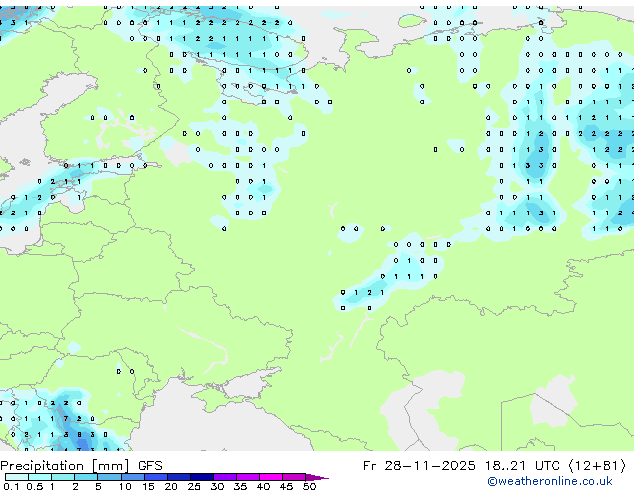
Task: Select the 40–45 mm magenta legend swatch
Action: (271, 477)
